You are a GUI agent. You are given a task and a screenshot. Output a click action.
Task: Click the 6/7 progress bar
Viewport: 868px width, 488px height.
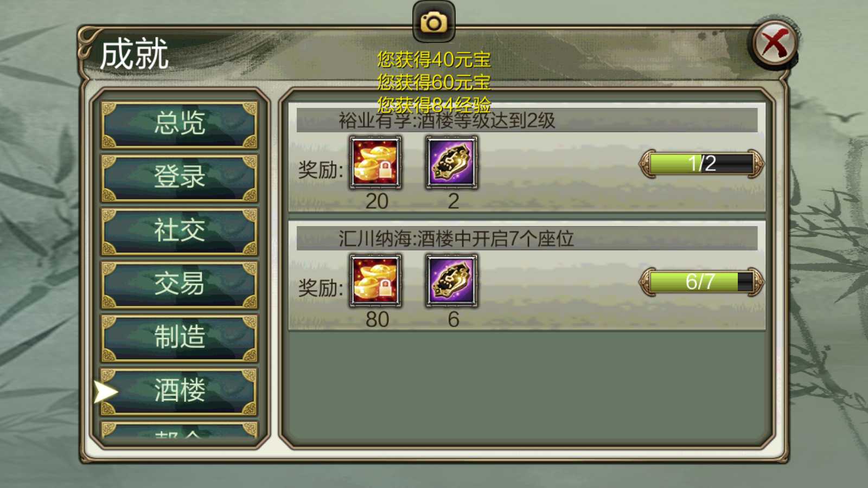[x=701, y=281]
